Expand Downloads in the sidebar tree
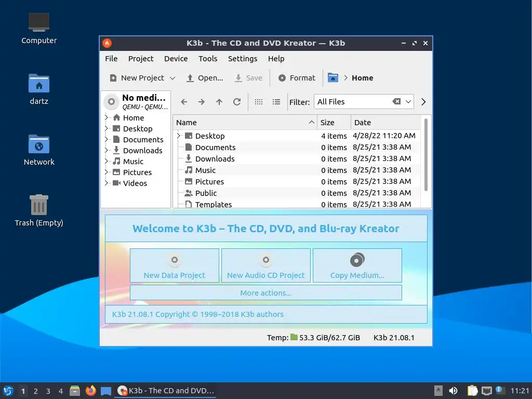 click(106, 150)
